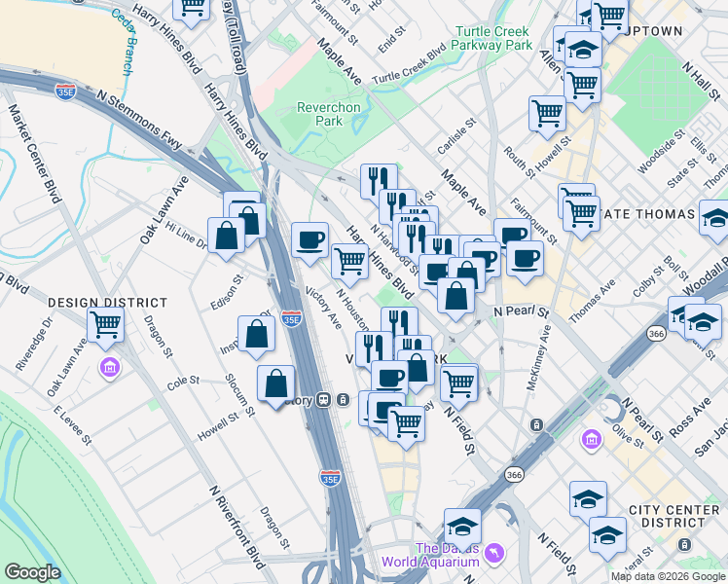Click the CITY CENTER DISTRICT label

coord(673,516)
